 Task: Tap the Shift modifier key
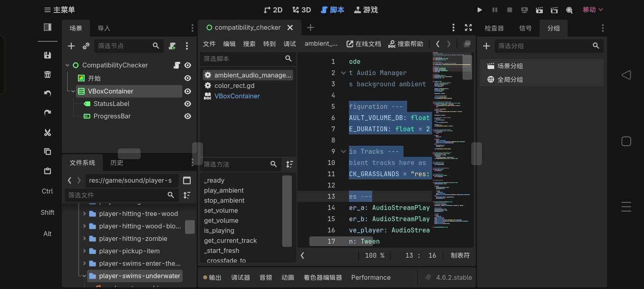coord(47,212)
